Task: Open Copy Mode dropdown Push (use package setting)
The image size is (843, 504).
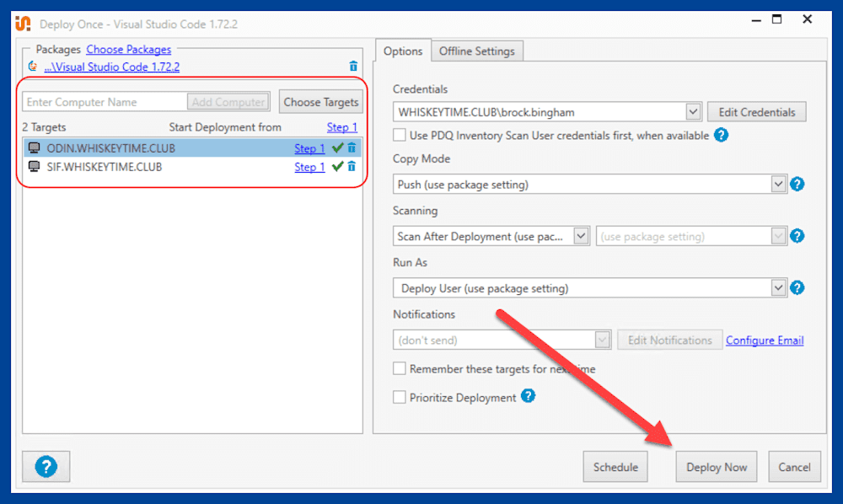Action: click(x=590, y=185)
